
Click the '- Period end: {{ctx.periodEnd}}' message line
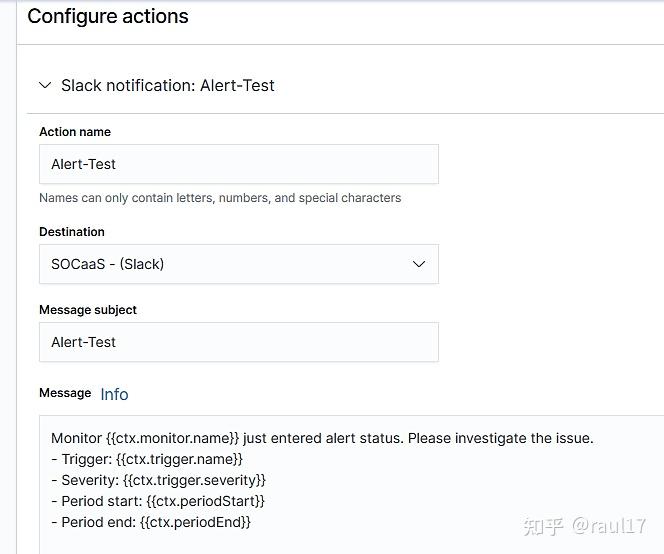pyautogui.click(x=151, y=522)
